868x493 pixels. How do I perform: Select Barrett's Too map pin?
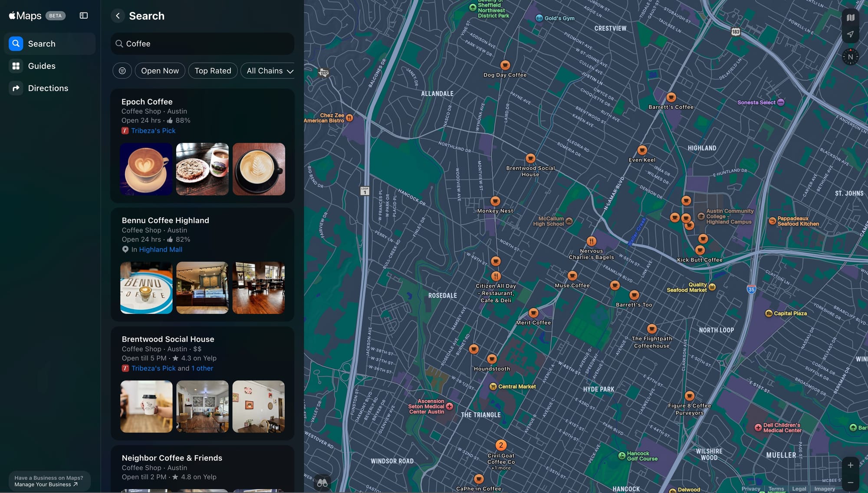click(634, 295)
